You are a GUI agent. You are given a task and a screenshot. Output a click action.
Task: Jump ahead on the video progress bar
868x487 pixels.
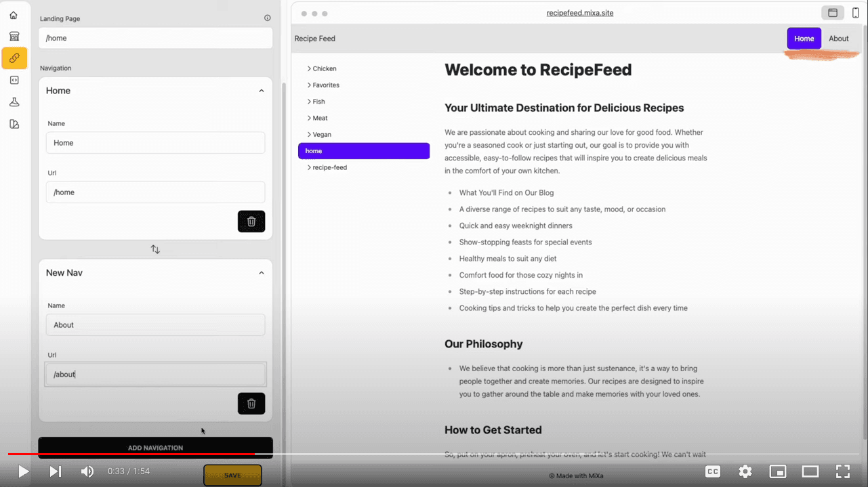[x=542, y=454]
